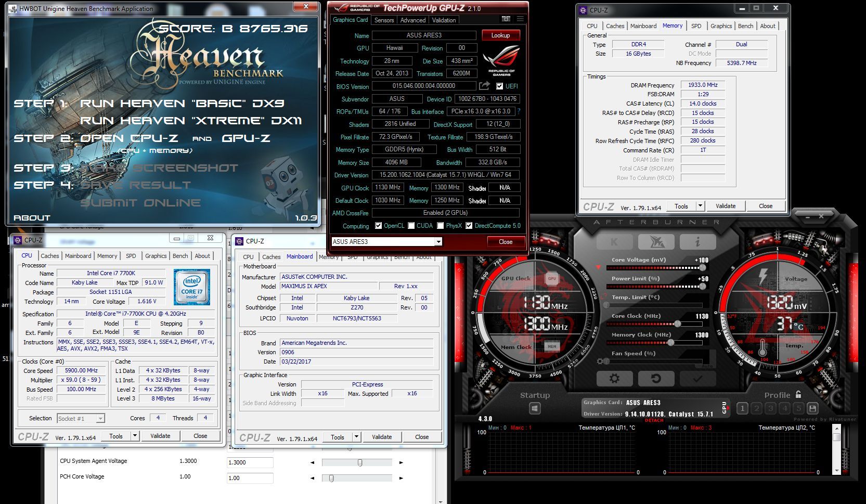Screen dimensions: 866x504
Task: Click Validate in the Mainboard CPU-Z window
Action: point(382,437)
